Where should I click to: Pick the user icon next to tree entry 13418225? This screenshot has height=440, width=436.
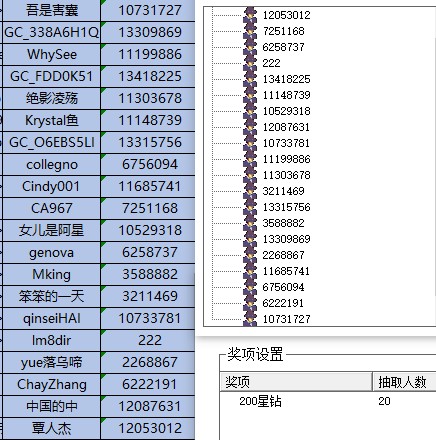coord(250,79)
